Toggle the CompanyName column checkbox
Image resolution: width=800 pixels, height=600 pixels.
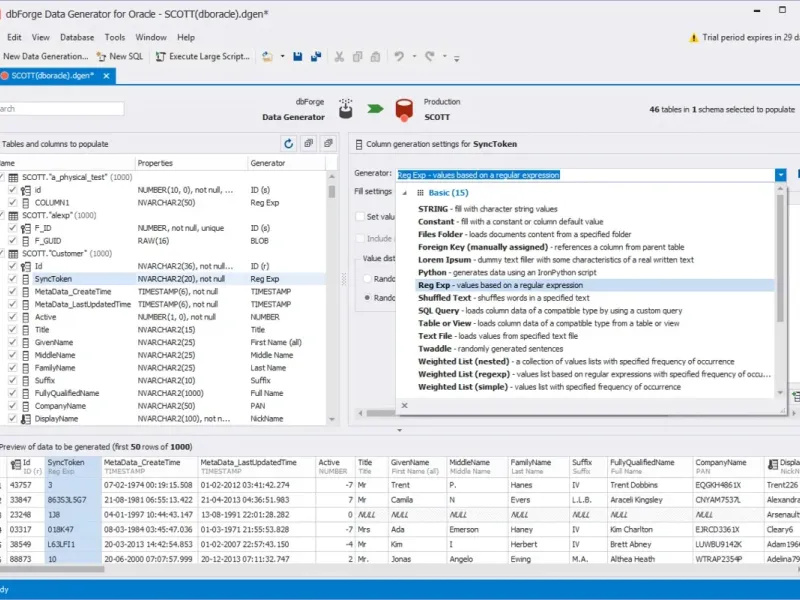click(13, 406)
